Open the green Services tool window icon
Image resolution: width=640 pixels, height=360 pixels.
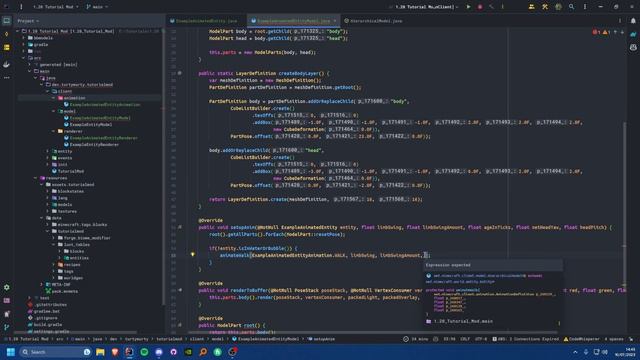coord(7,287)
